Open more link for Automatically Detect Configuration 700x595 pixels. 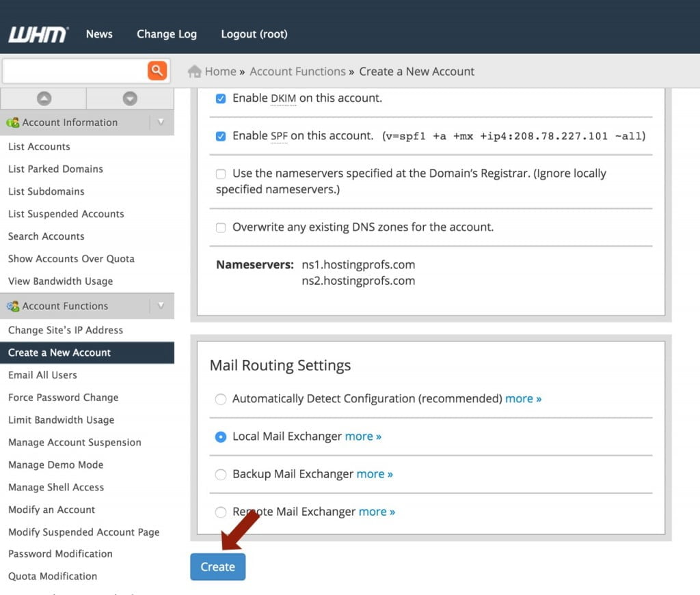point(523,398)
